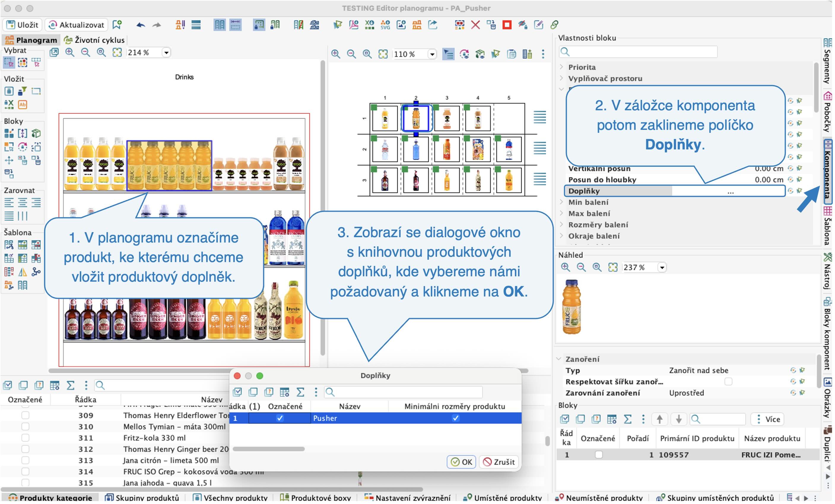The image size is (835, 504).
Task: Expand the Rozměry balení group
Action: click(561, 224)
